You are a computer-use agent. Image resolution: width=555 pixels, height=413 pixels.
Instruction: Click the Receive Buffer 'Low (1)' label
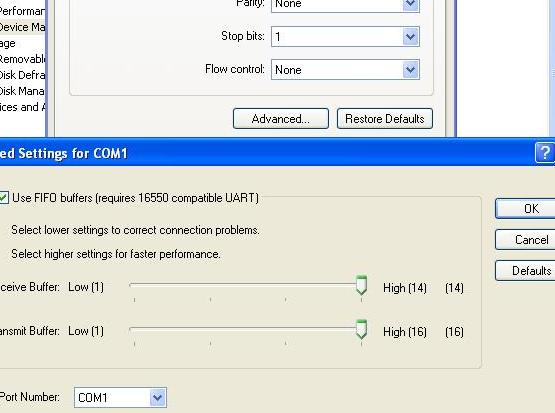pos(86,287)
